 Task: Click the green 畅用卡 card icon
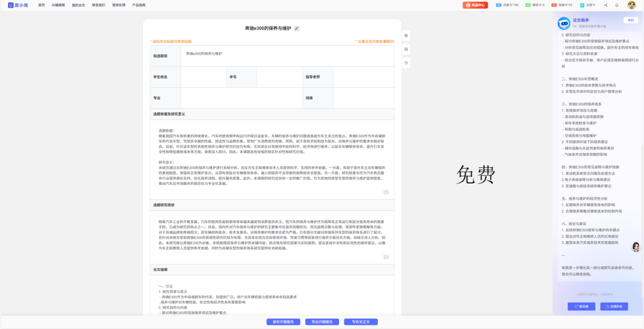click(x=528, y=5)
